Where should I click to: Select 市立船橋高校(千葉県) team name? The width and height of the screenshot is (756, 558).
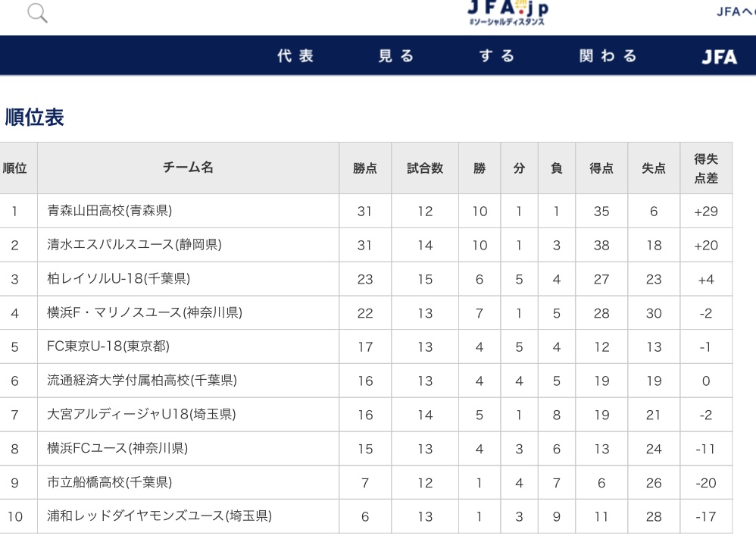pos(109,482)
